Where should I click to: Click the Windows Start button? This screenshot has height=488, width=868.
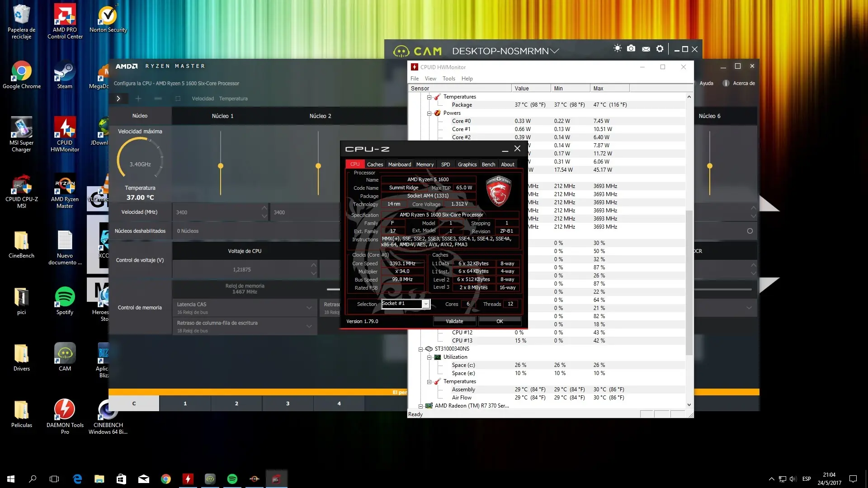click(11, 479)
